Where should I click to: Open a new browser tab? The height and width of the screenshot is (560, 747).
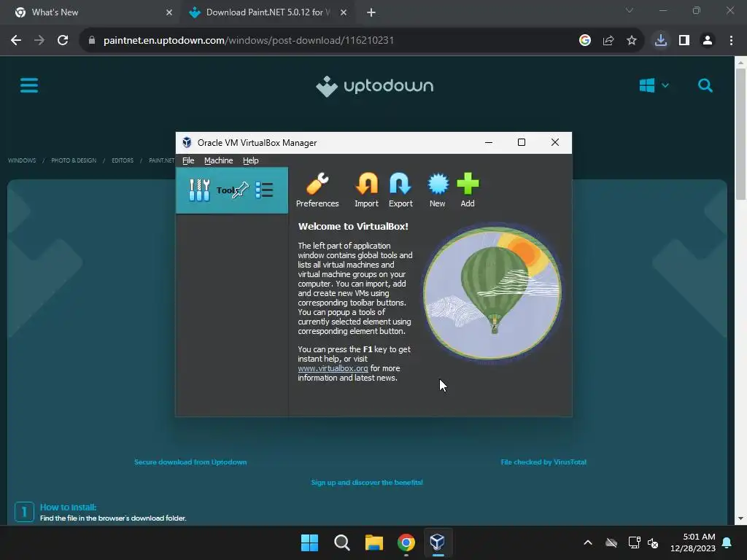[371, 12]
